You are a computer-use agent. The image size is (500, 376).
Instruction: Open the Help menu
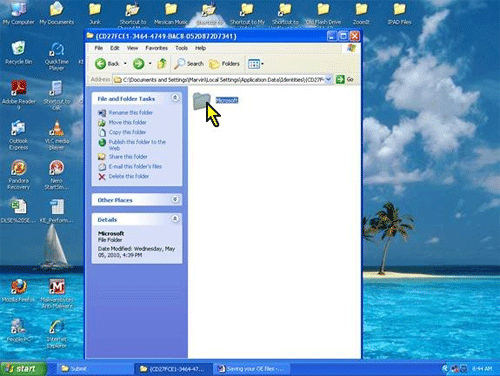pos(200,48)
